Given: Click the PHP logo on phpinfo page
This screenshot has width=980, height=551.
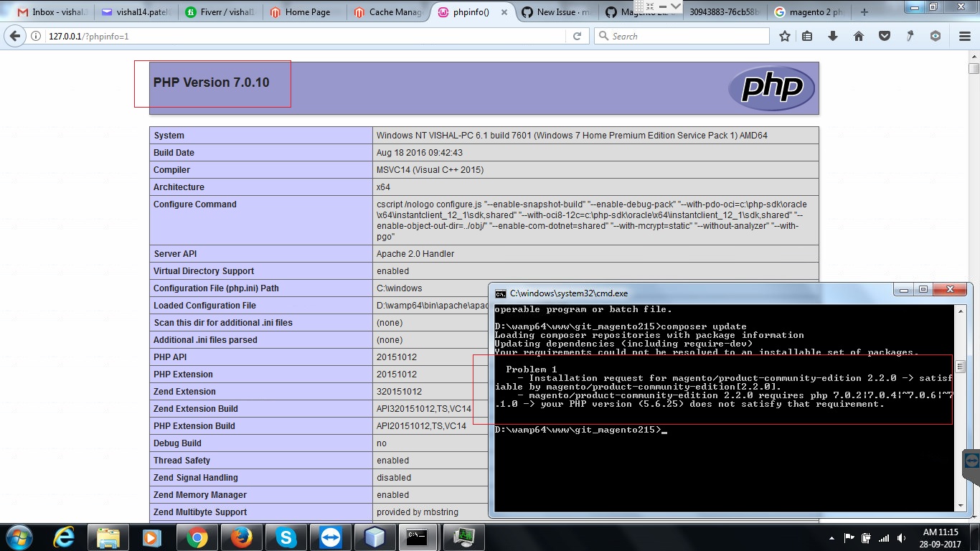Looking at the screenshot, I should pyautogui.click(x=771, y=88).
